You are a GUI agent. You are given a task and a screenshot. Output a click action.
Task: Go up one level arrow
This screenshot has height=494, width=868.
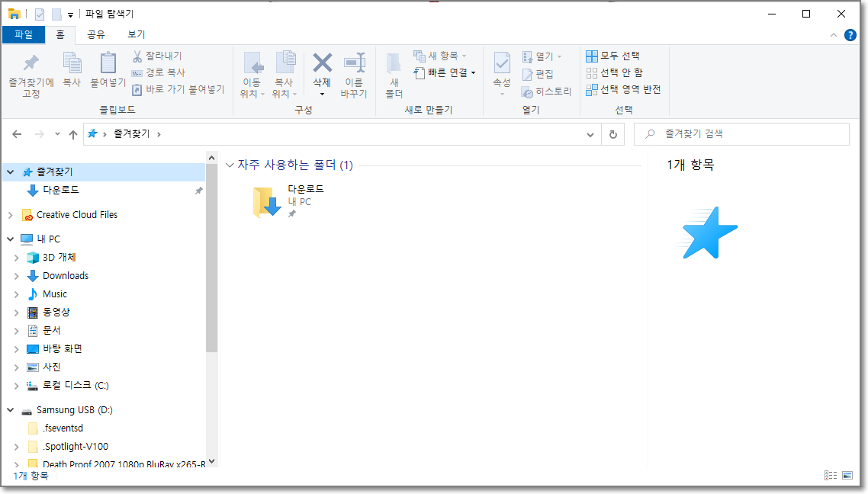coord(72,134)
